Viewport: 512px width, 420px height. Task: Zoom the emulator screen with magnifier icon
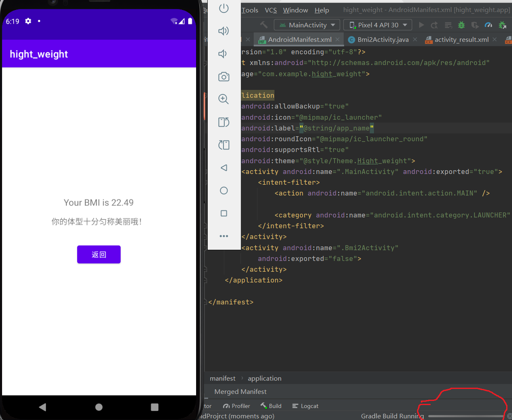pyautogui.click(x=224, y=99)
